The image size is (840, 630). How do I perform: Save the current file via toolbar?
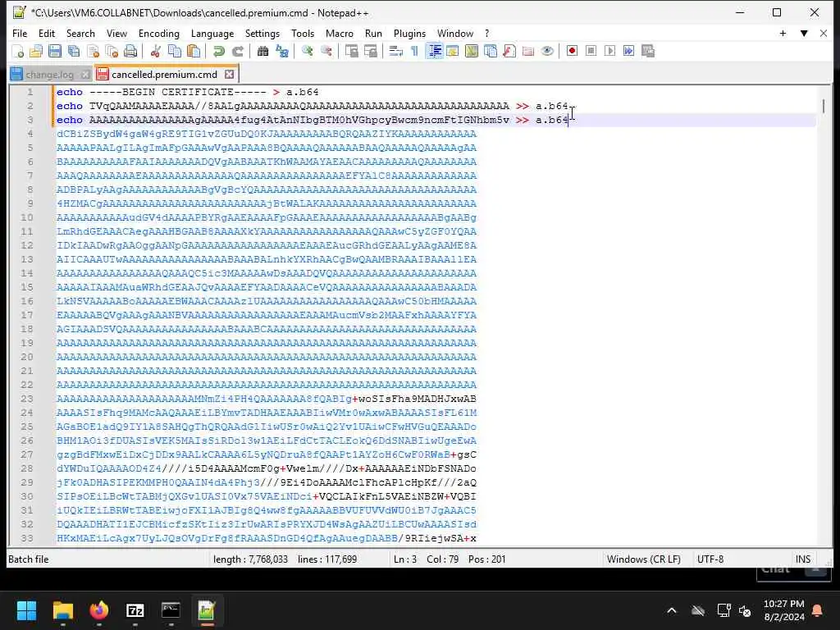[x=55, y=51]
